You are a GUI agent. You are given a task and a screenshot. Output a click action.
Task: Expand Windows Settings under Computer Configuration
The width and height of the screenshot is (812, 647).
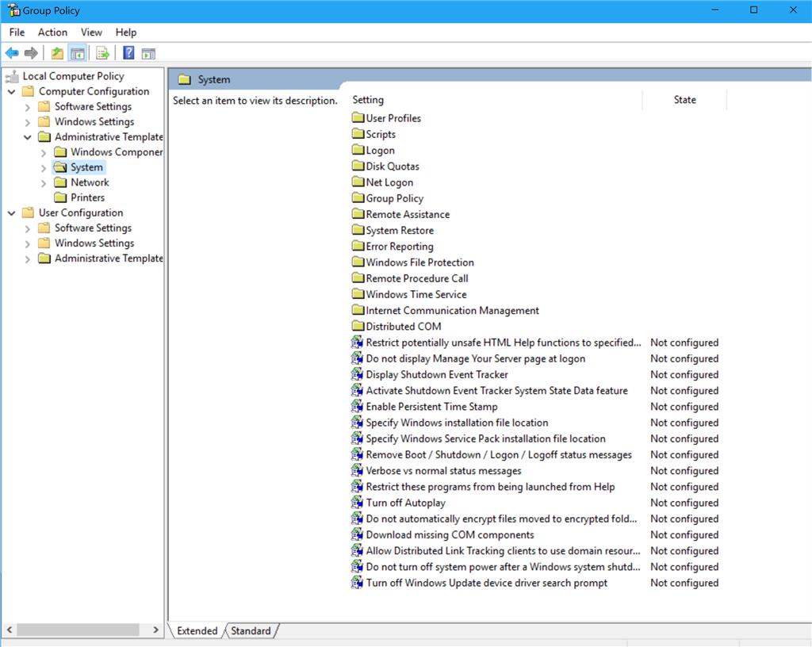point(28,122)
